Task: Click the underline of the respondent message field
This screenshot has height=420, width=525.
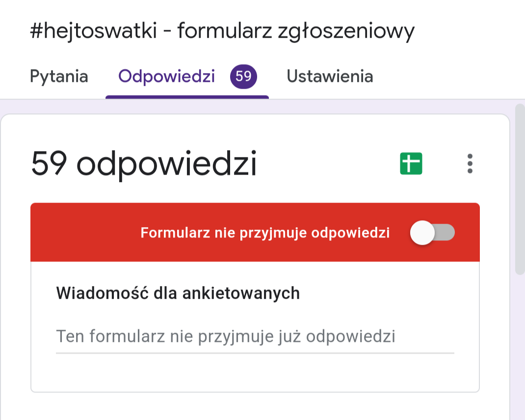Action: pos(254,353)
